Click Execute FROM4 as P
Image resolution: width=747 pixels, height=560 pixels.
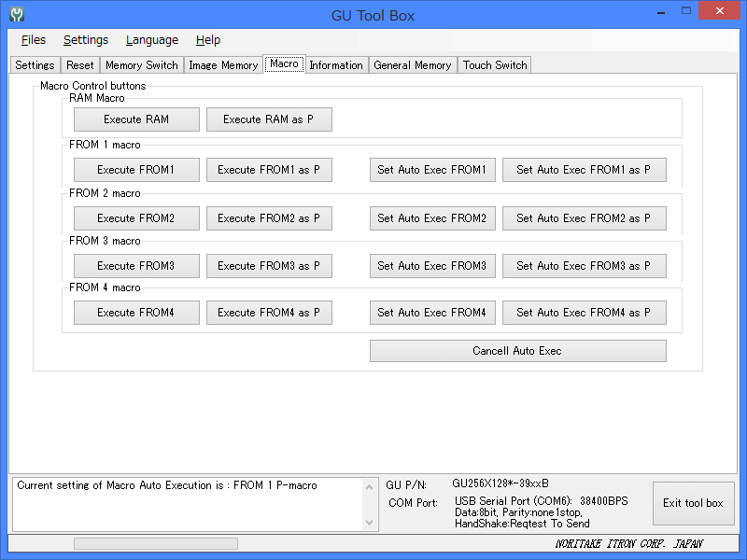269,313
